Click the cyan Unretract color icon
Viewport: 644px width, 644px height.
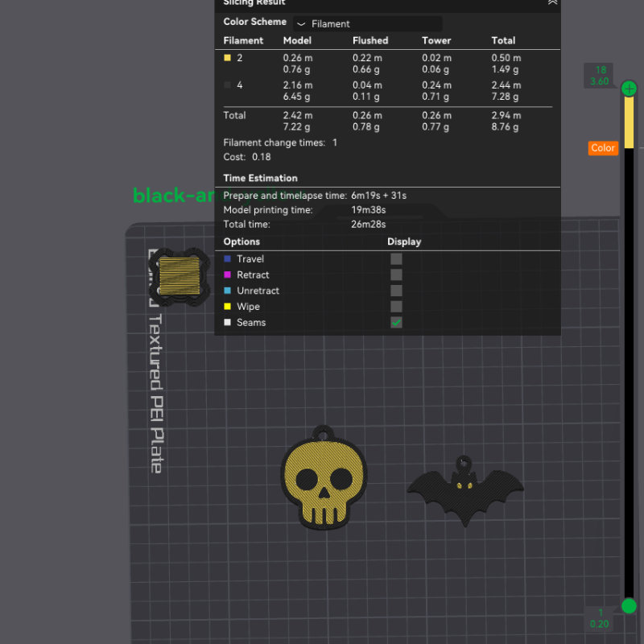[228, 291]
